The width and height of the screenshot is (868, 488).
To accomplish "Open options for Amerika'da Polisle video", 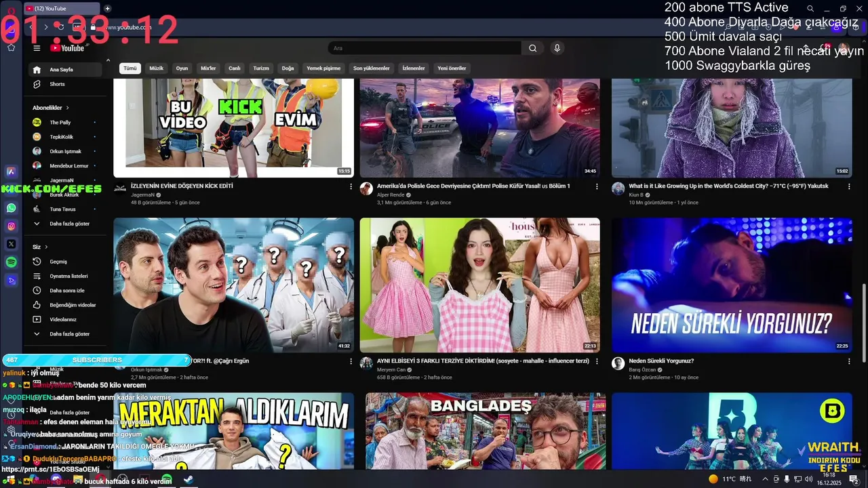I will 597,186.
